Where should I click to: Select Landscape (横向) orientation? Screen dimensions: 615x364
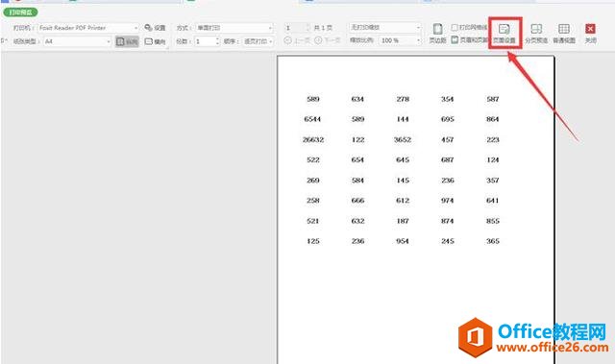point(155,41)
